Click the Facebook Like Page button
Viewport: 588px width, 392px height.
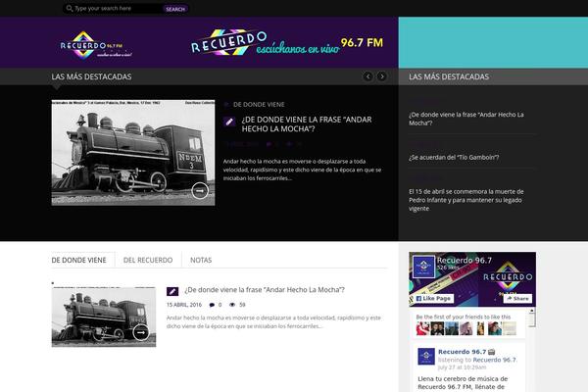(433, 299)
